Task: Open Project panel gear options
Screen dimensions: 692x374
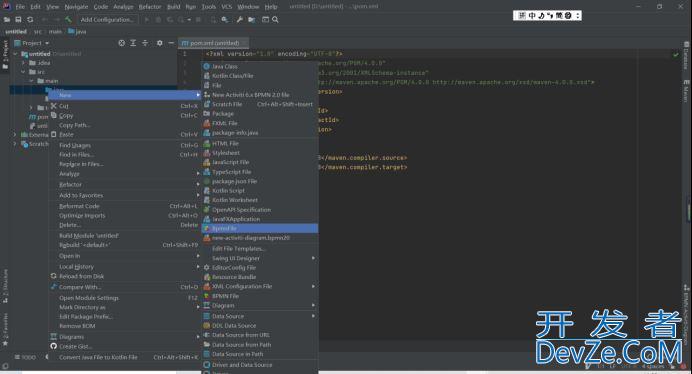Action: tap(159, 43)
